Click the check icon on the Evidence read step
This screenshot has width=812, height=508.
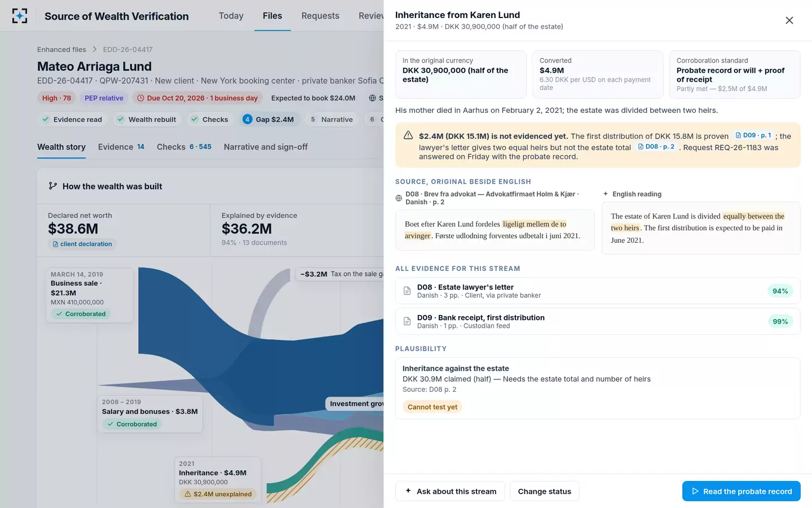pyautogui.click(x=46, y=119)
